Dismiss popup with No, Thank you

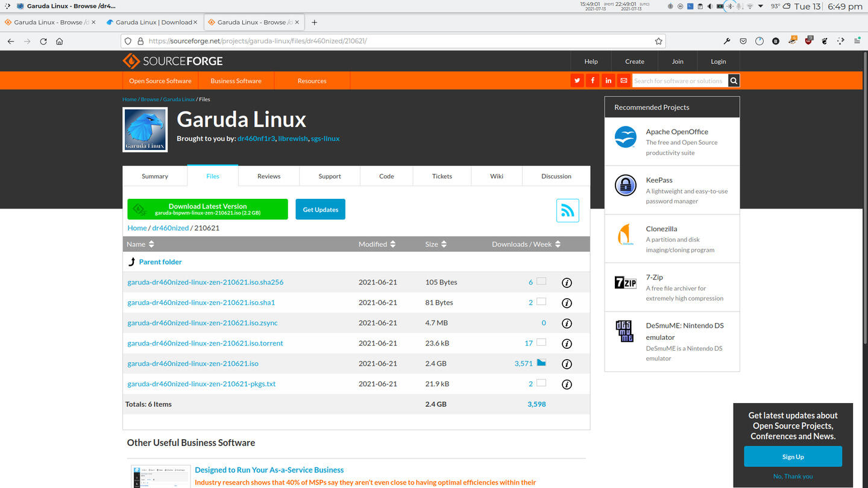[793, 476]
